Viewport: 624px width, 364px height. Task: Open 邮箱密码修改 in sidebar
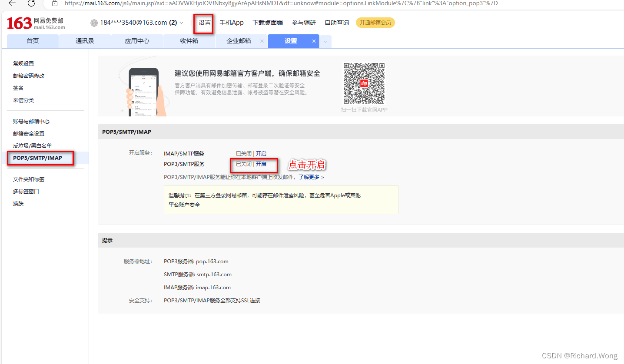(29, 76)
